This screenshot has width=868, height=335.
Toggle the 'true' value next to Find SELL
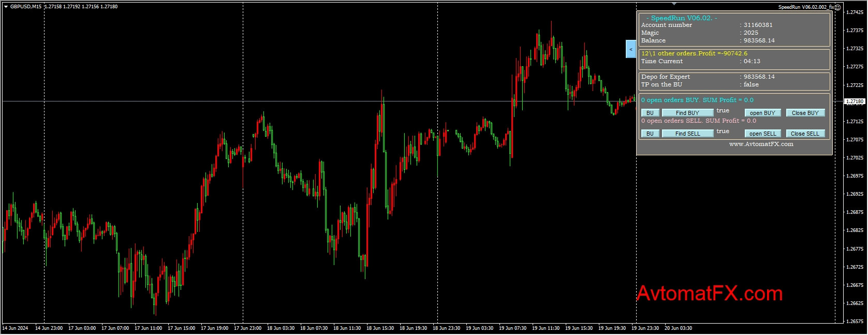[723, 132]
